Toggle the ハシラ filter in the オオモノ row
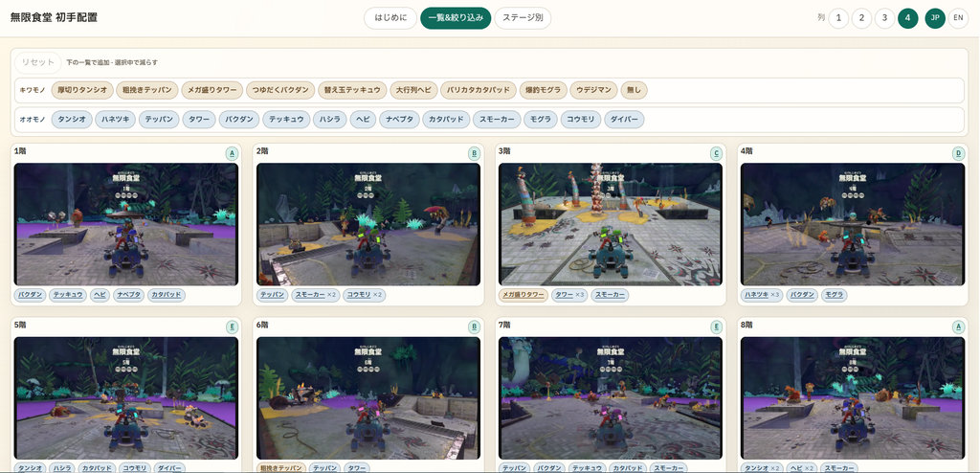This screenshot has width=980, height=473. pyautogui.click(x=329, y=120)
